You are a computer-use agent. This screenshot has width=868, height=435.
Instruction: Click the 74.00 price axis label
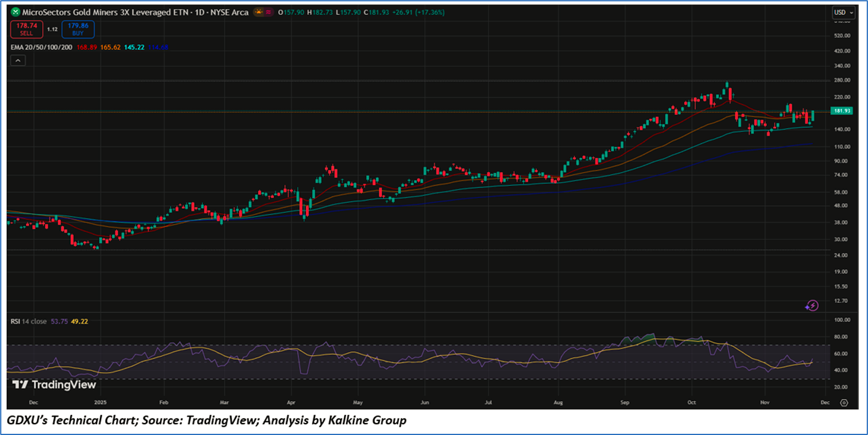click(x=840, y=175)
